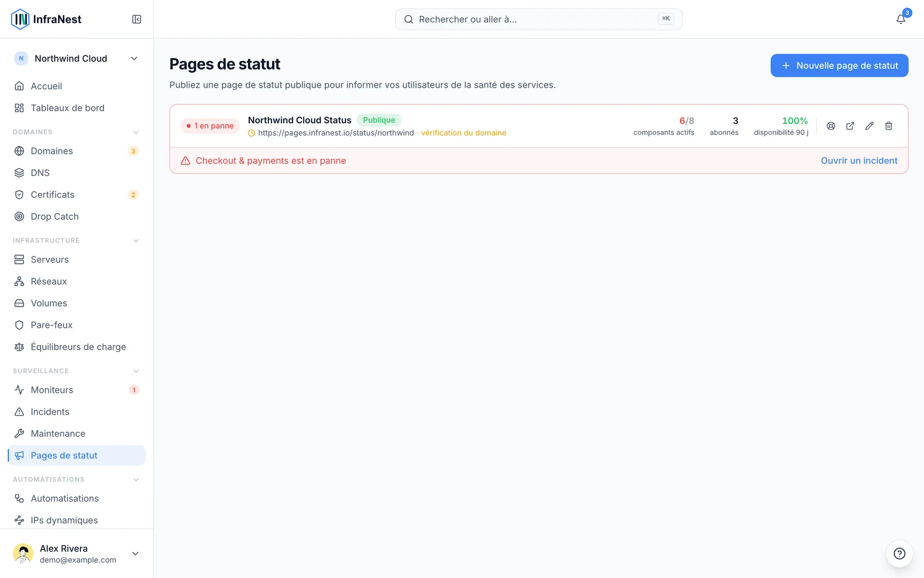Click Nouvelle page de statut button
Image resolution: width=924 pixels, height=578 pixels.
click(x=839, y=66)
